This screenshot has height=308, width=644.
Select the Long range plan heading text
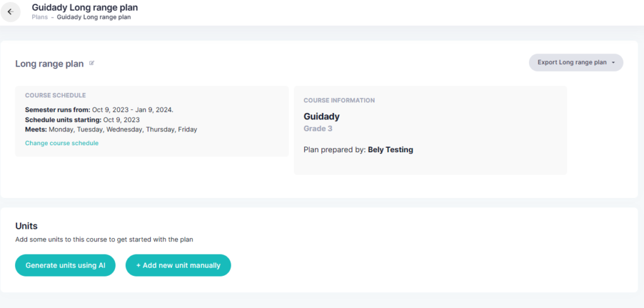coord(49,63)
